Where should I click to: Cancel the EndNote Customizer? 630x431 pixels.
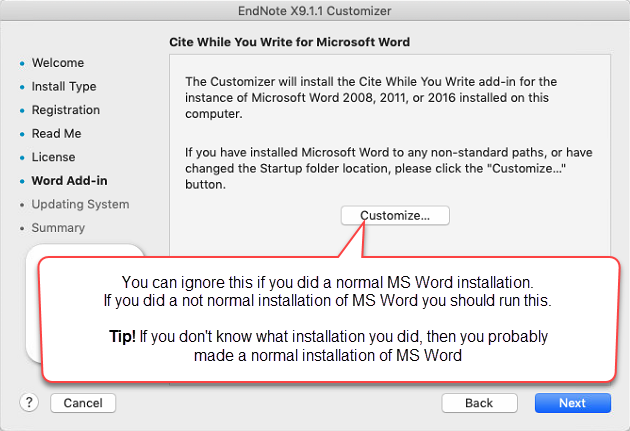(83, 403)
